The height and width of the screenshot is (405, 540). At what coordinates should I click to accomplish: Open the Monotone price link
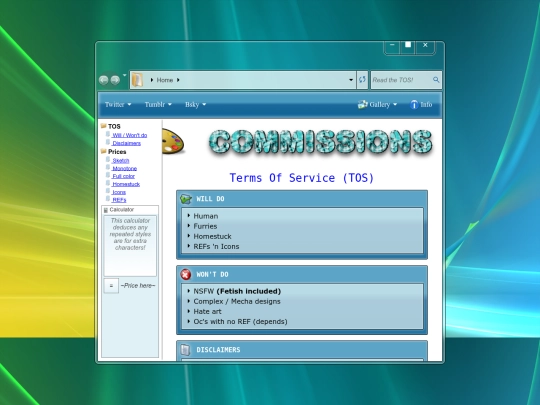click(x=125, y=168)
